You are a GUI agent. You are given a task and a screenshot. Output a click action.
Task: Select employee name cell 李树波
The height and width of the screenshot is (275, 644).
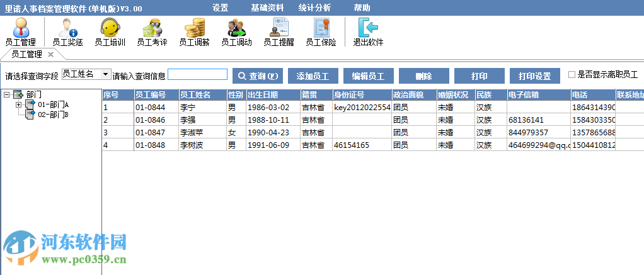point(203,145)
